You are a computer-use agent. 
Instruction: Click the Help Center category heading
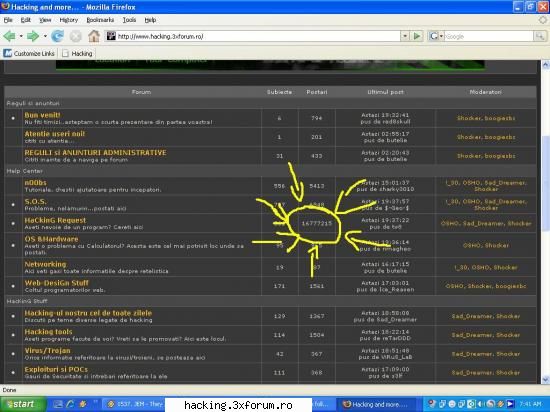pos(25,171)
